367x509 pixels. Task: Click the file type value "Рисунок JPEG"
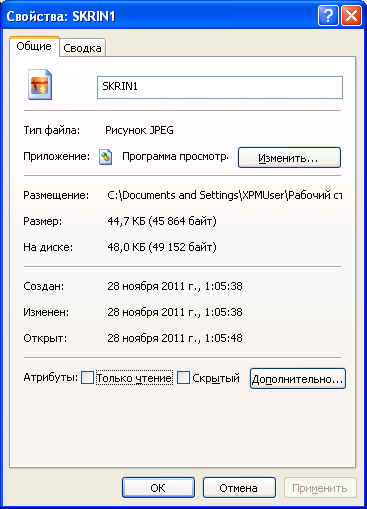[139, 130]
